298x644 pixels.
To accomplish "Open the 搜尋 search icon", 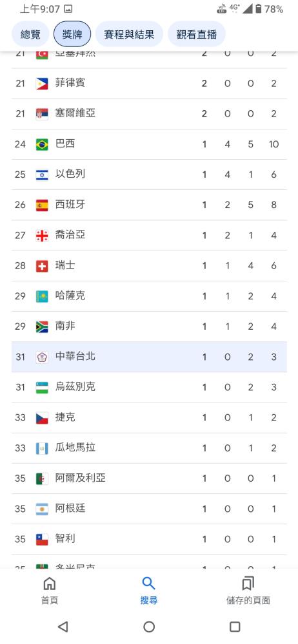I will click(x=148, y=583).
